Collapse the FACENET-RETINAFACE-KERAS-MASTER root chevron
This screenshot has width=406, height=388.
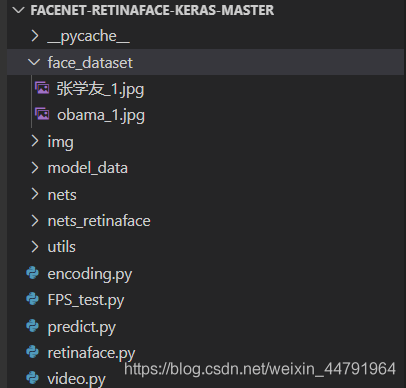[x=18, y=10]
